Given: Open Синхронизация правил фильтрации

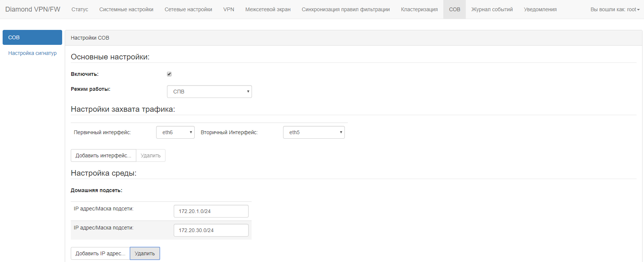Looking at the screenshot, I should pyautogui.click(x=346, y=9).
